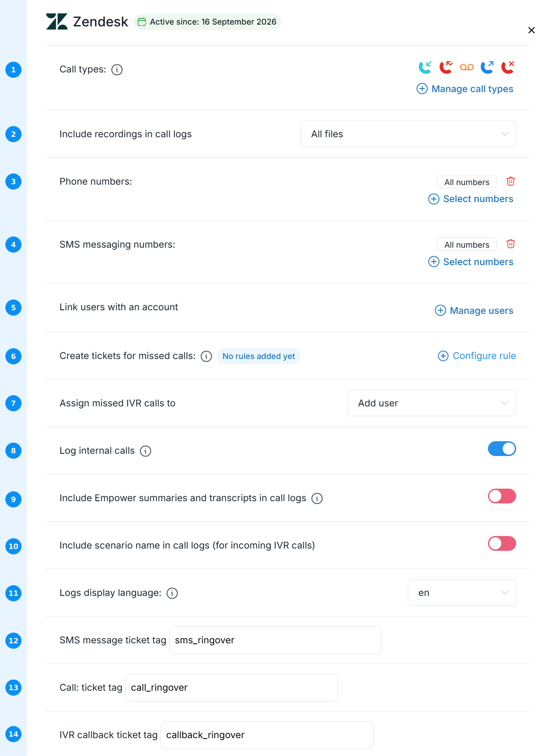Click Manage call types link

(465, 89)
